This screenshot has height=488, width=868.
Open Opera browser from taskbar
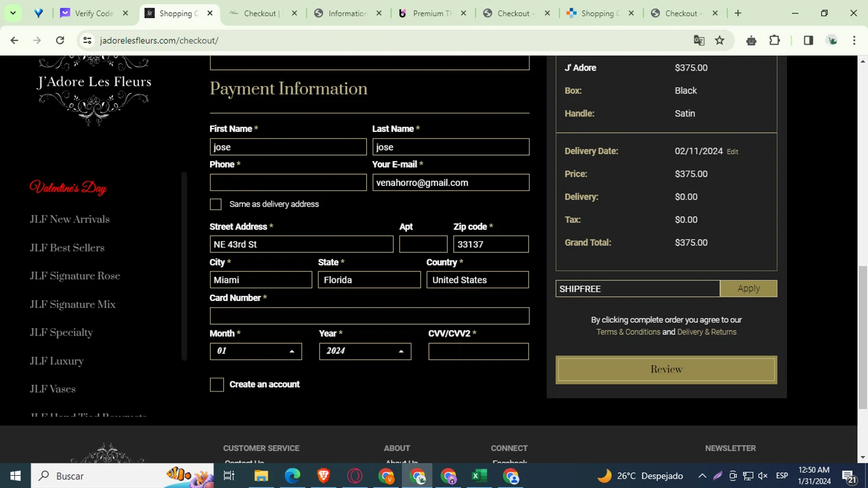pyautogui.click(x=355, y=476)
